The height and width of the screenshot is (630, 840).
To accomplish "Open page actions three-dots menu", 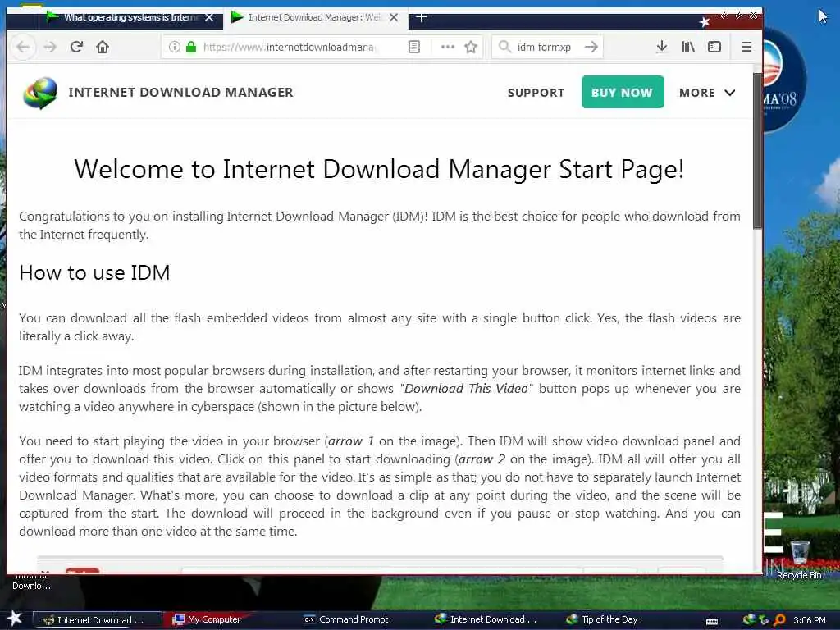I will 447,47.
